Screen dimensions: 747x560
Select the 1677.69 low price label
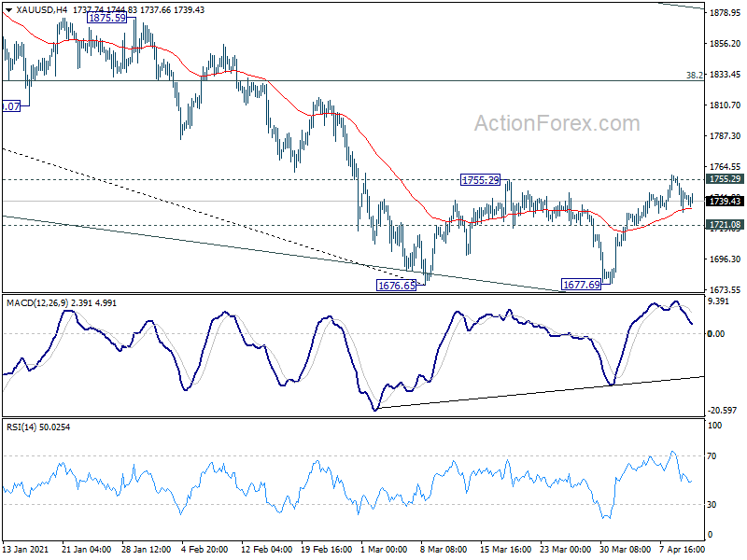tap(582, 285)
